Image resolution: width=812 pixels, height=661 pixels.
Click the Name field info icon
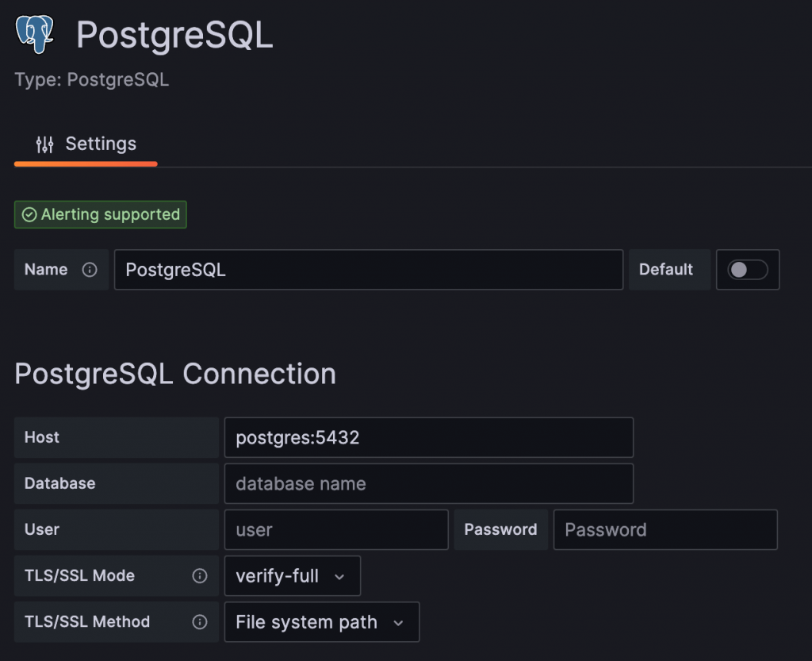pos(90,270)
